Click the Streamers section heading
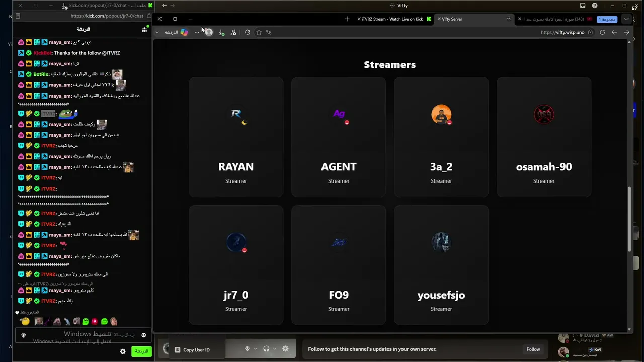This screenshot has width=644, height=362. click(x=390, y=65)
